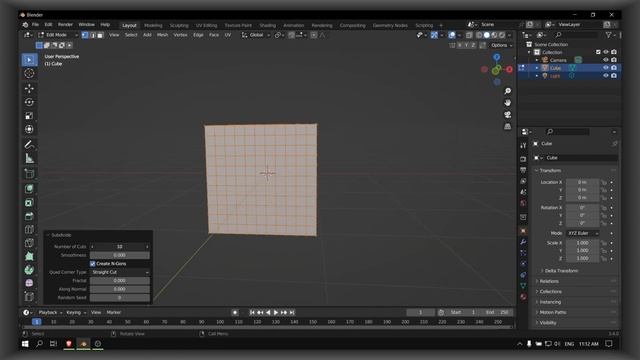640x360 pixels.
Task: Open the Render properties tab icon
Action: click(523, 159)
